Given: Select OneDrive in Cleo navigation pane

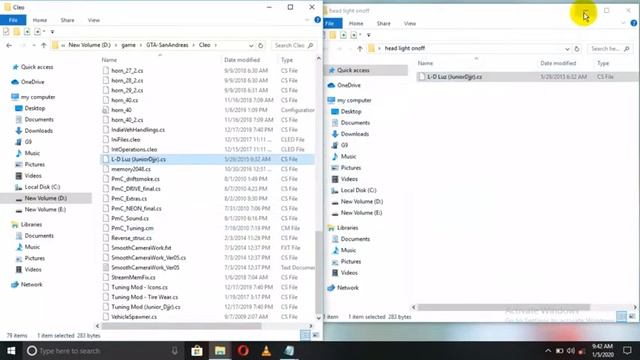Looking at the screenshot, I should pyautogui.click(x=32, y=82).
